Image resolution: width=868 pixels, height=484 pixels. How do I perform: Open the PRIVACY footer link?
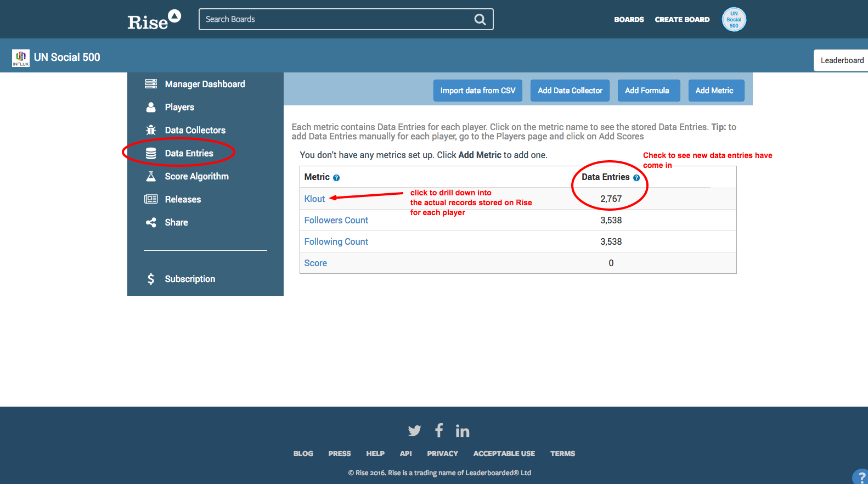[442, 453]
